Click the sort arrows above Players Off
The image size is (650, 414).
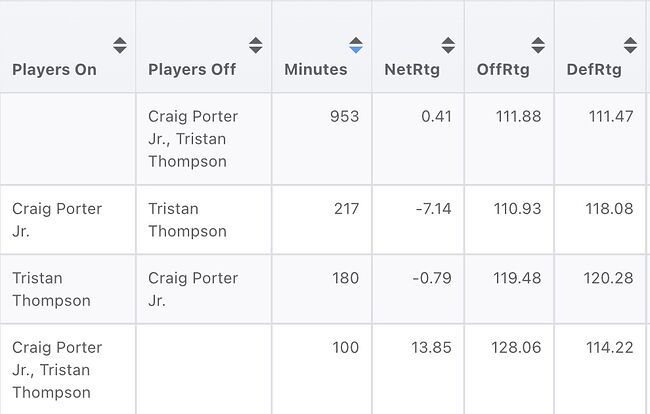pos(255,46)
